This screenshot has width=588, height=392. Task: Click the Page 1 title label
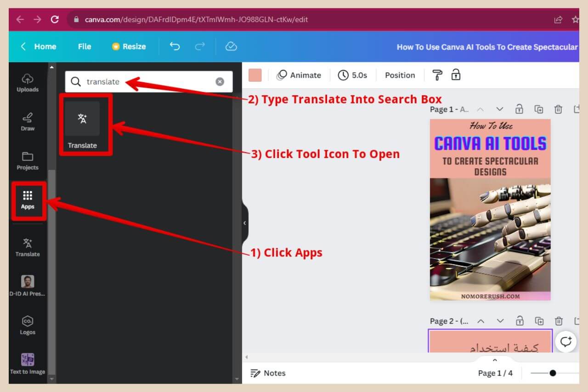point(449,109)
